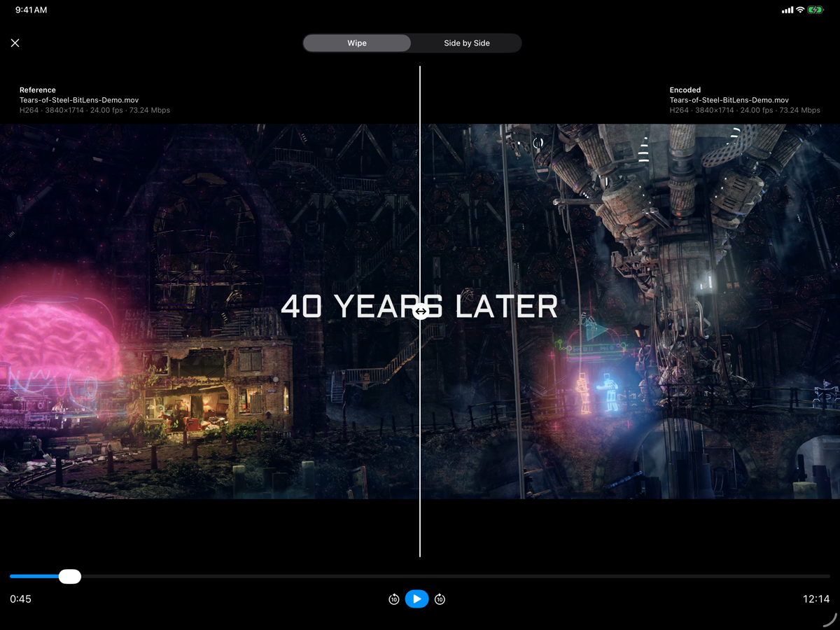Click the 0:45 elapsed time label
This screenshot has height=630, width=840.
[x=21, y=599]
